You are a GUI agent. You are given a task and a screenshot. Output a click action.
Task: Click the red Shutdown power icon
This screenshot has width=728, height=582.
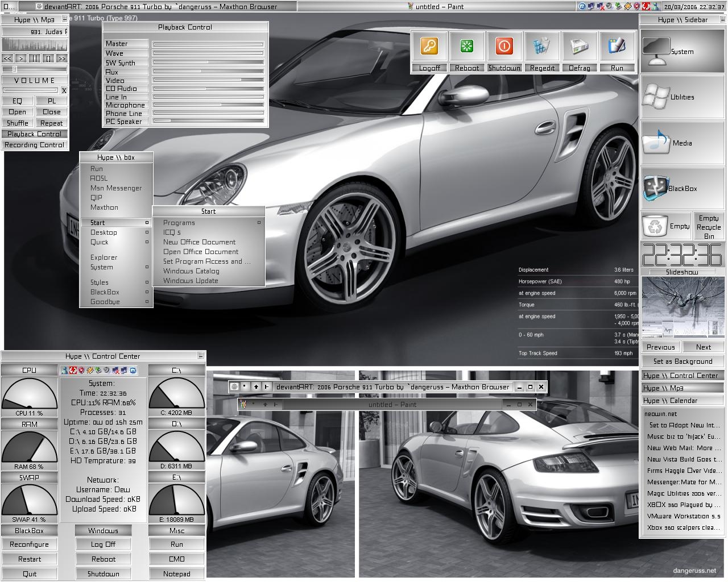coord(504,47)
